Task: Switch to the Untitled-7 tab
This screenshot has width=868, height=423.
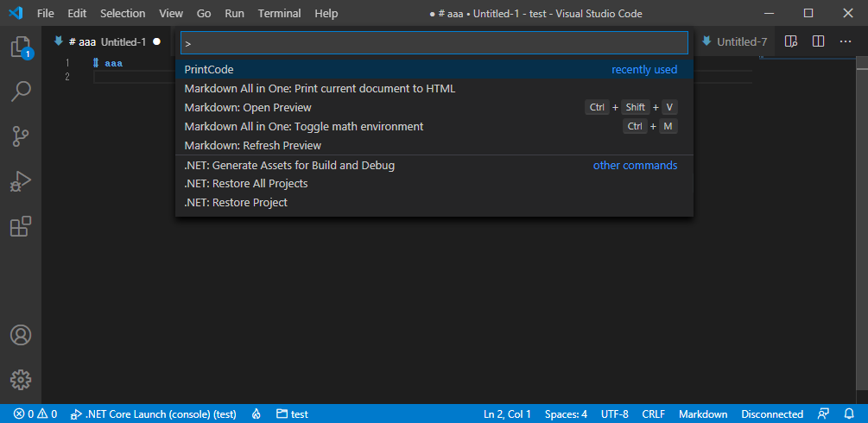Action: point(735,41)
